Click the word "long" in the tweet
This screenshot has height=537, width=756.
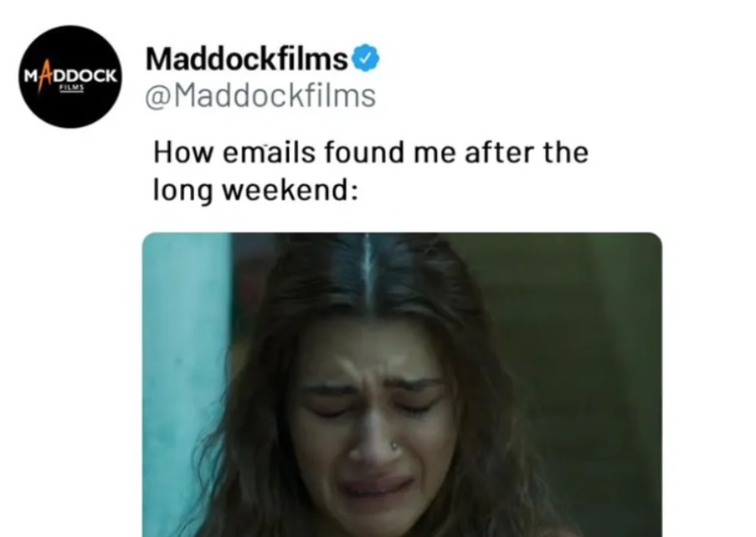point(183,191)
